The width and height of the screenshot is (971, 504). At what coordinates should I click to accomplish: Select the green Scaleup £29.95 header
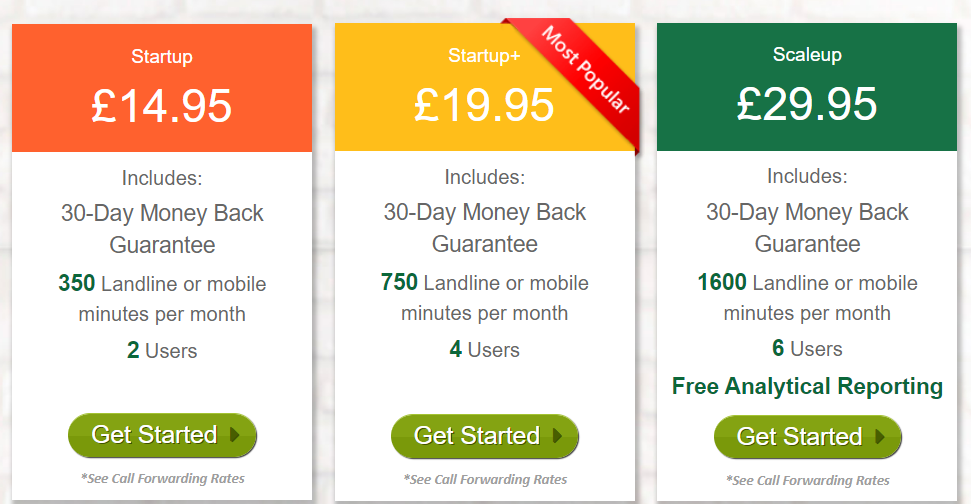click(x=807, y=90)
